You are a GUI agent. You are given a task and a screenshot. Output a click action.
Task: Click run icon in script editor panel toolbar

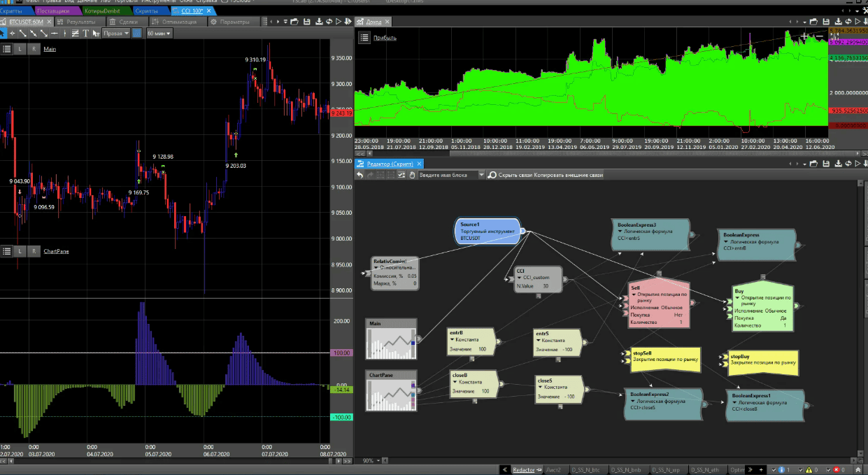(x=858, y=164)
